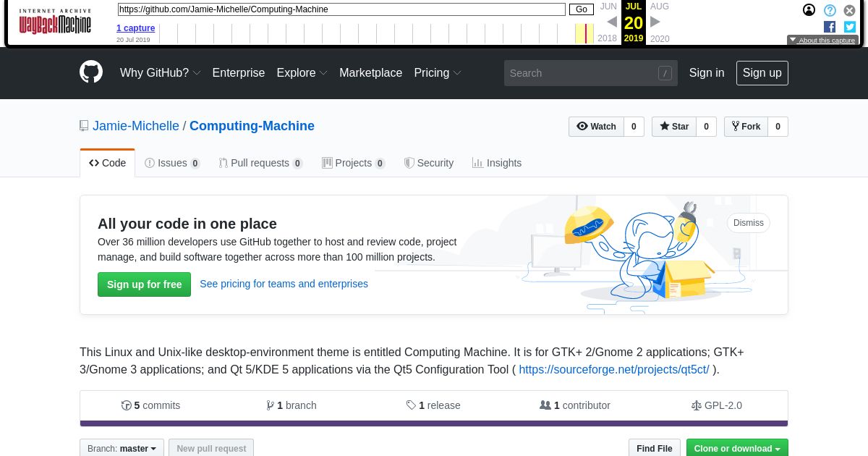868x456 pixels.
Task: Click the repository book icon
Action: [x=84, y=126]
